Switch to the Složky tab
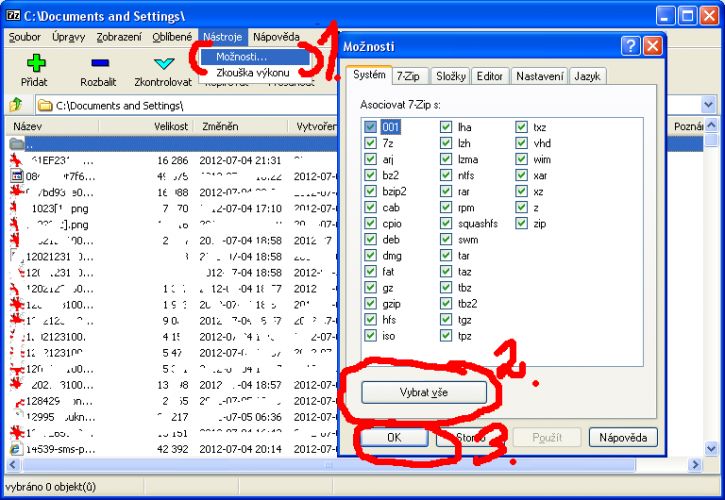The width and height of the screenshot is (725, 500). pos(451,76)
